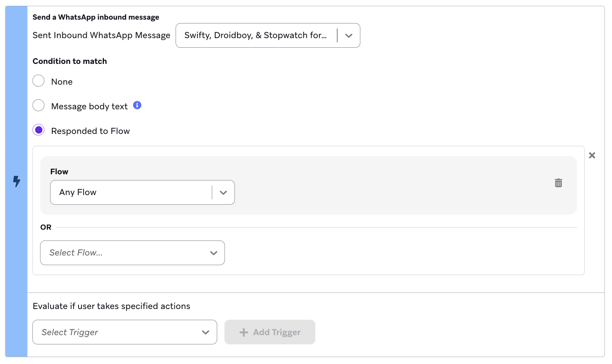The height and width of the screenshot is (364, 612).
Task: Open the Swifty, Droidboy, & Stopwatch app dropdown
Action: click(x=256, y=35)
